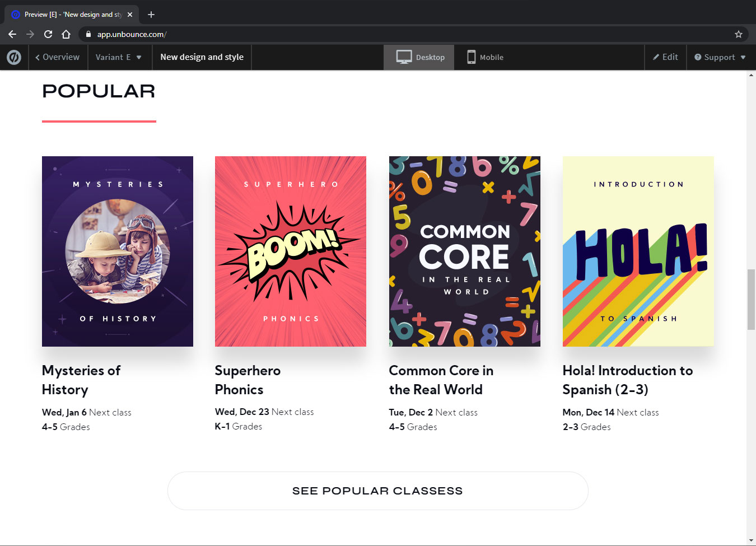Image resolution: width=756 pixels, height=546 pixels.
Task: Click the See Popular Classess button
Action: coord(378,491)
